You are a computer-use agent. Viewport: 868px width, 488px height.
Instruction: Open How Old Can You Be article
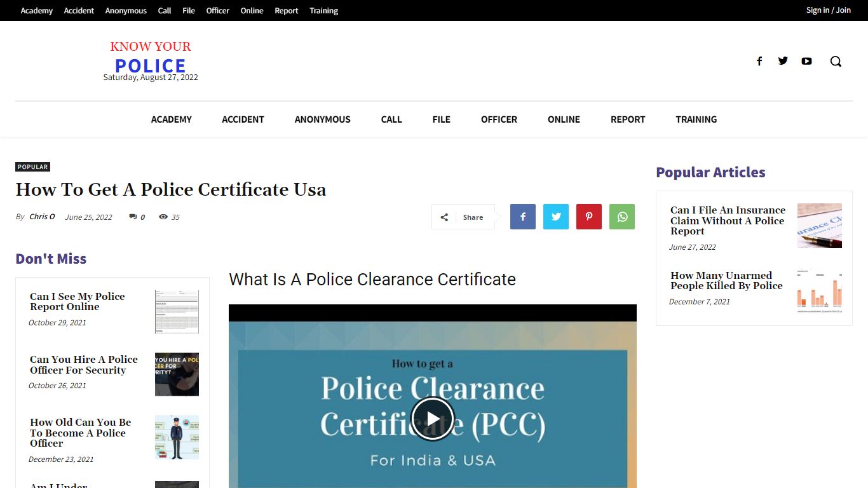[x=81, y=433]
